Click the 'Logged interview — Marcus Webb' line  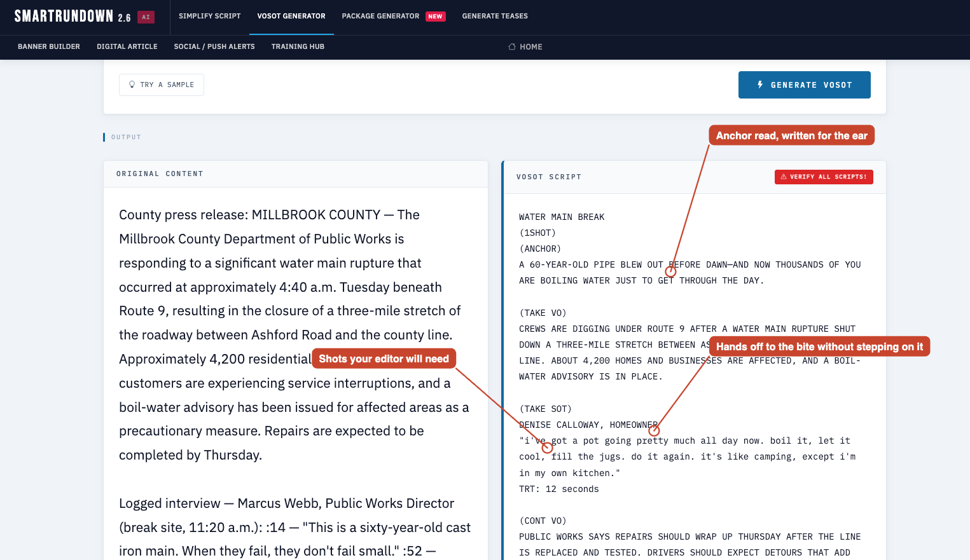tap(287, 503)
